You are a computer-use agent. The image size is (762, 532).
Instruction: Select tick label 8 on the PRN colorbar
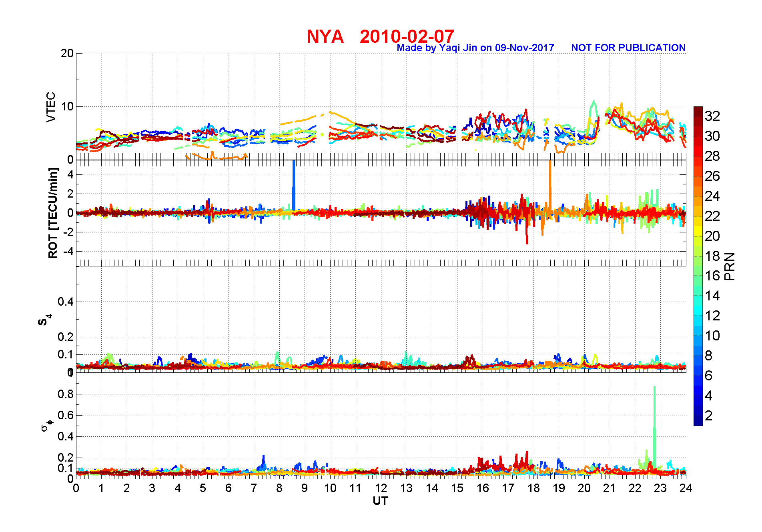(709, 355)
